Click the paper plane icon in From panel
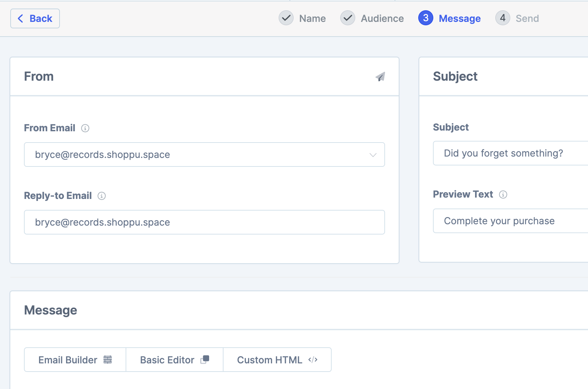Image resolution: width=588 pixels, height=389 pixels. pos(380,77)
